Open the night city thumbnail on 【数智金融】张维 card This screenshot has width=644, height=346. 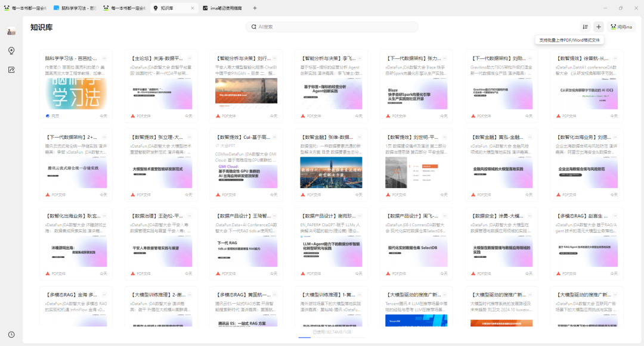(x=331, y=172)
